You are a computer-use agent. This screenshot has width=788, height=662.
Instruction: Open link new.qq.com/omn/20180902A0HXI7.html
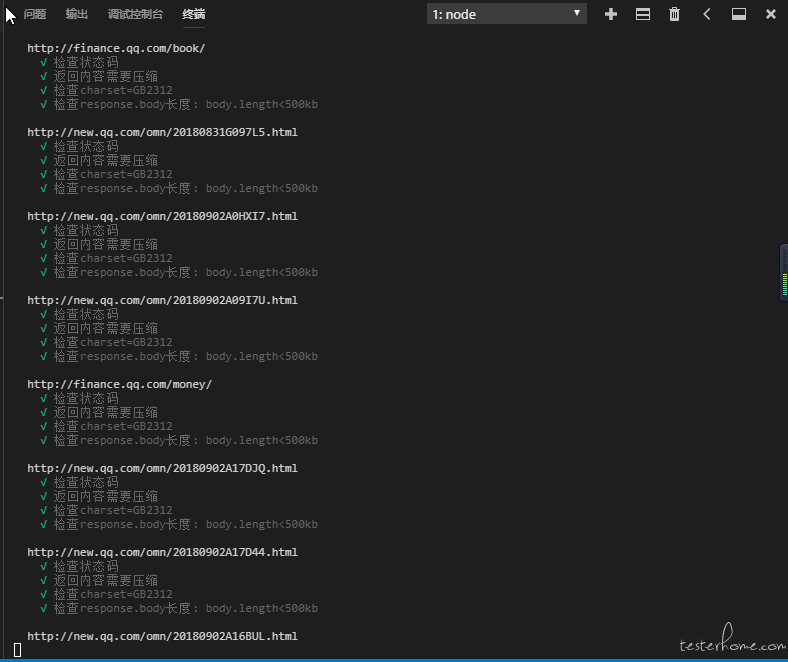pos(162,216)
